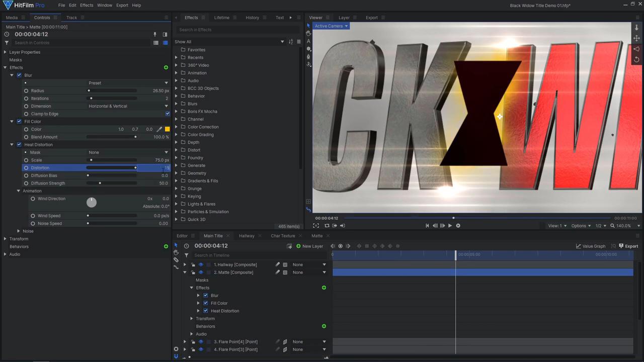The height and width of the screenshot is (362, 644).
Task: Adjust the Blur Radius slider
Action: [112, 90]
